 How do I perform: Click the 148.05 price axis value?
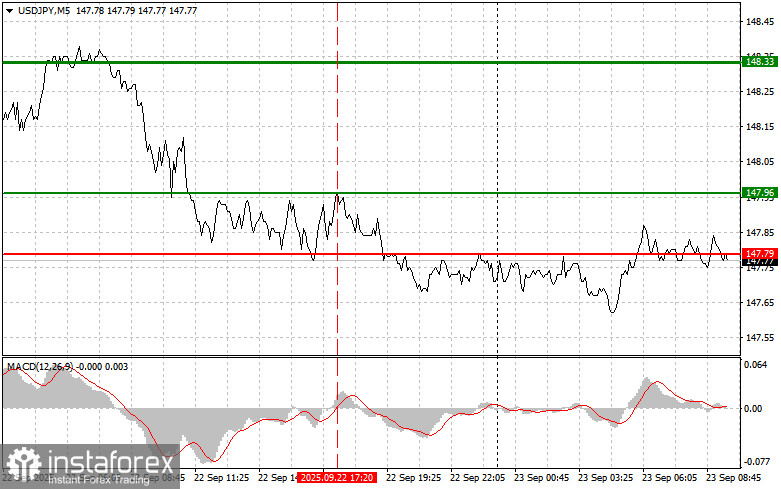[760, 162]
